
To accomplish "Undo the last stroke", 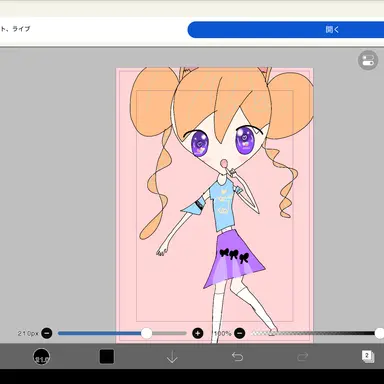I will pos(237,357).
